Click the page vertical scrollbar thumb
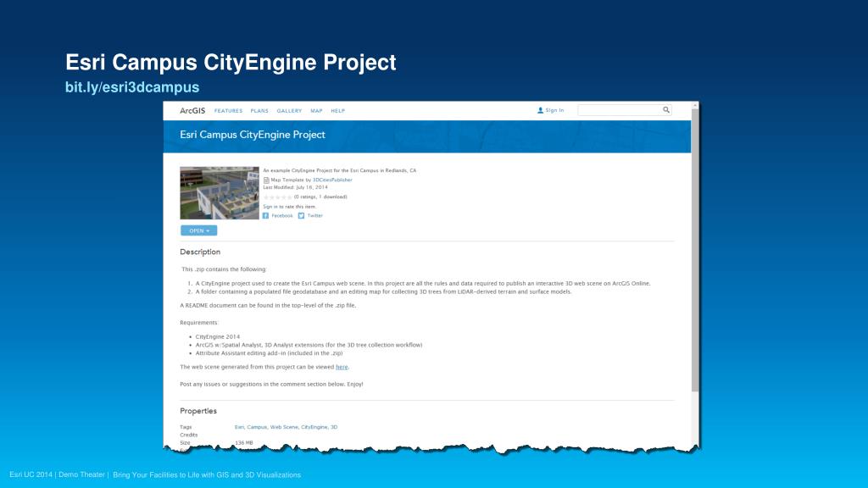The height and width of the screenshot is (488, 868). 695,251
